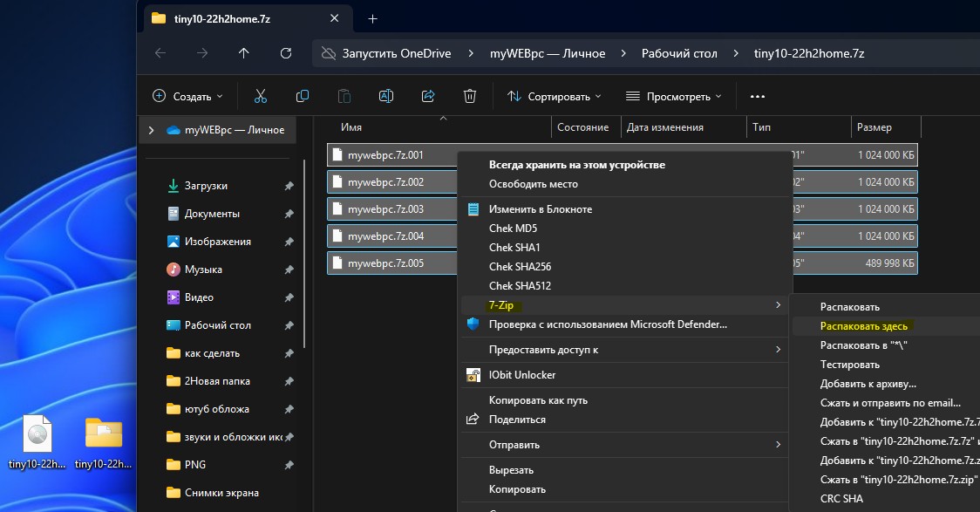The image size is (980, 512).
Task: Open the Просмотреть dropdown
Action: [674, 96]
